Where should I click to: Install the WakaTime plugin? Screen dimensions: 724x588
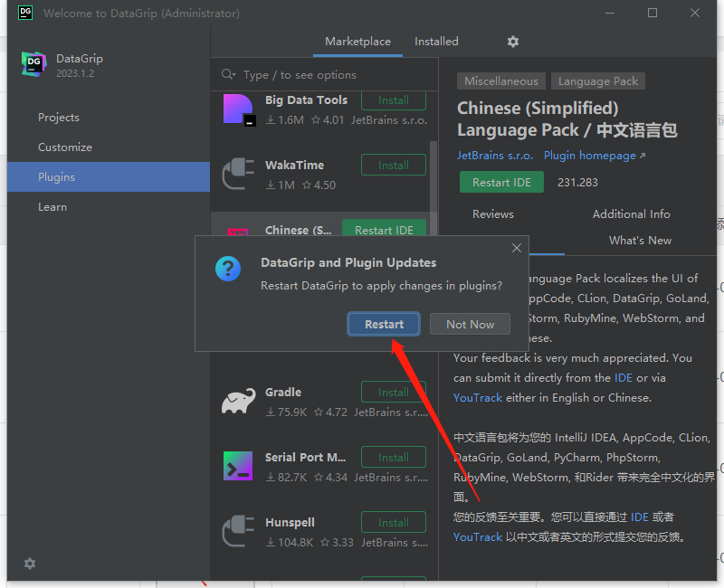pos(393,166)
